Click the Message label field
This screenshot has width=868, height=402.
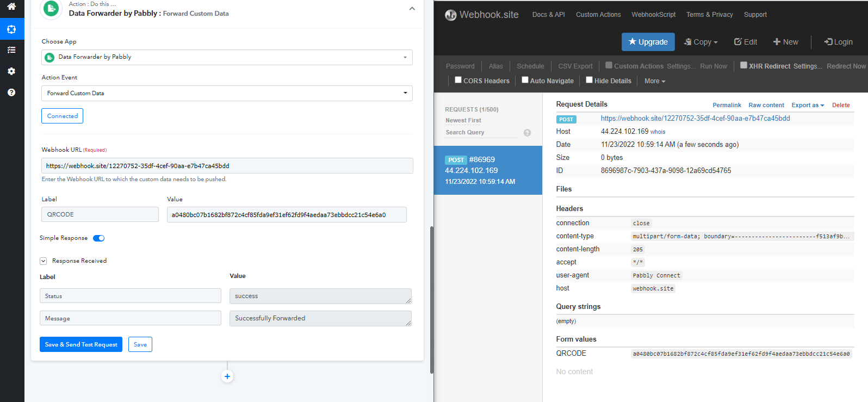pyautogui.click(x=131, y=318)
